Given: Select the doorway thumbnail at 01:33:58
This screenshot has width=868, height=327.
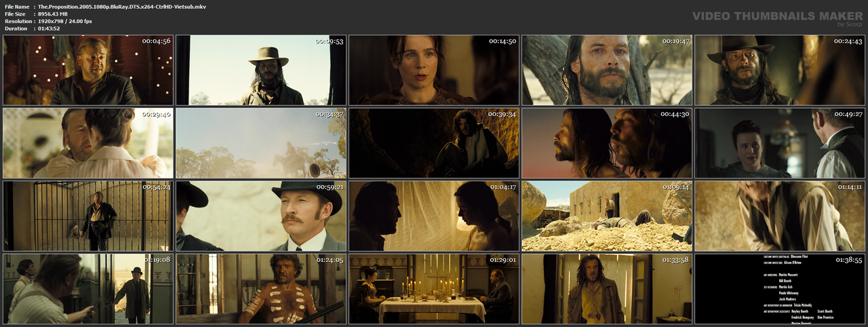Looking at the screenshot, I should 607,288.
